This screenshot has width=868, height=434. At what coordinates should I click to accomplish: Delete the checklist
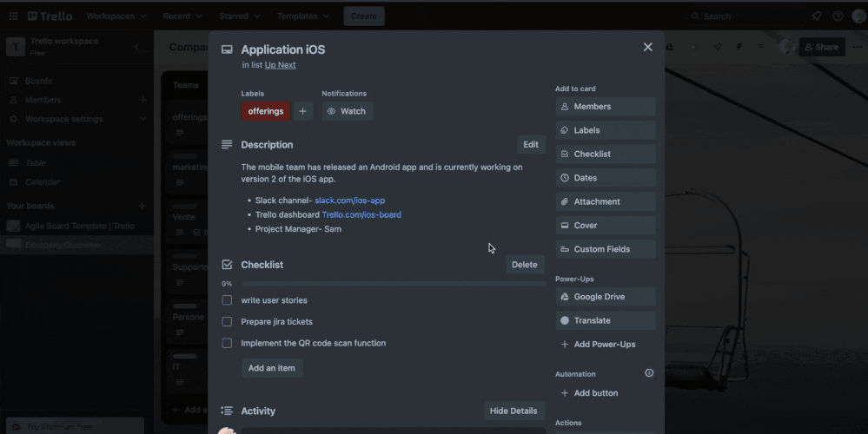524,264
